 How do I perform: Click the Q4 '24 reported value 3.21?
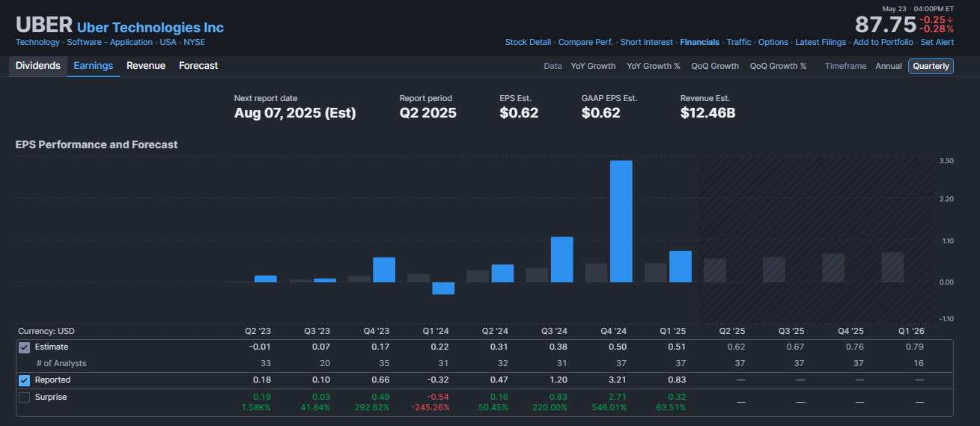(618, 380)
